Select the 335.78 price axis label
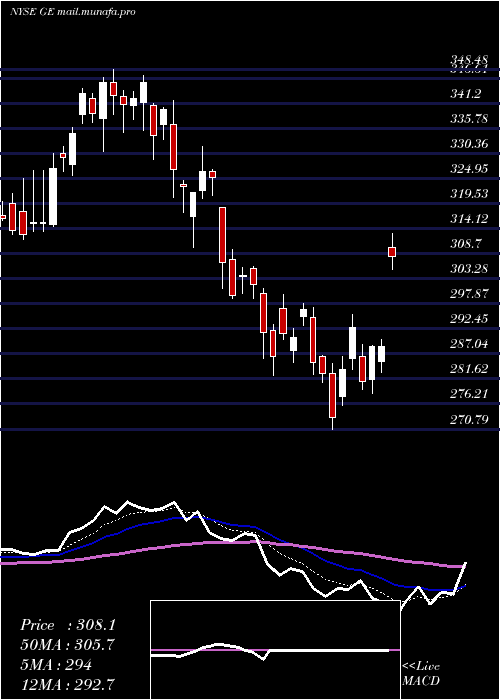 469,119
